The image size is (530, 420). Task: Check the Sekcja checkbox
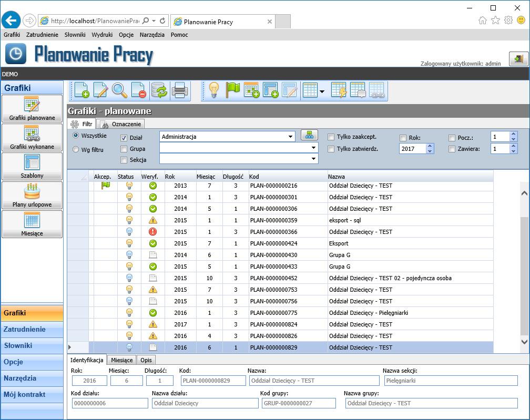(x=124, y=160)
